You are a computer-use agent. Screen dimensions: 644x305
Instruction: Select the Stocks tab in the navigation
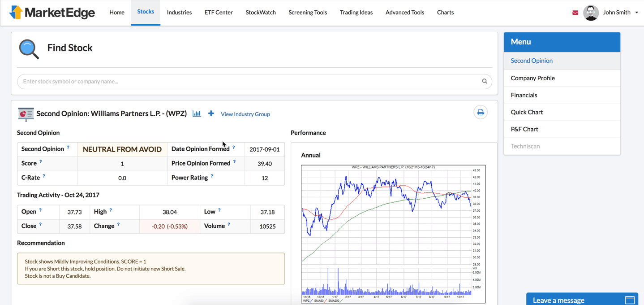click(x=146, y=12)
